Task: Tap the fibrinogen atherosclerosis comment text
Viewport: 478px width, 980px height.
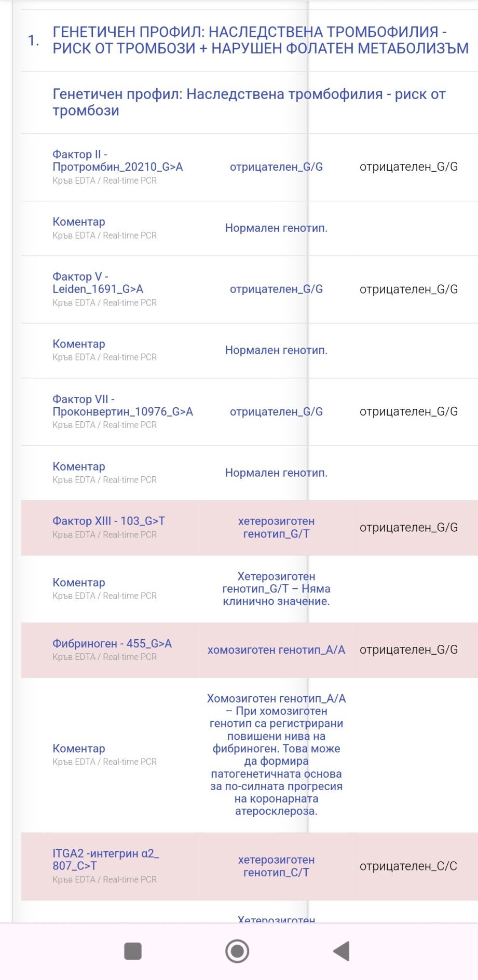Action: tap(276, 754)
